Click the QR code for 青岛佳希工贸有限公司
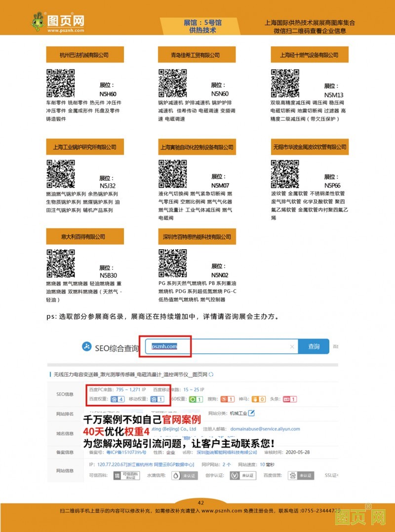Screen dimensions: 395x532 [x=172, y=83]
